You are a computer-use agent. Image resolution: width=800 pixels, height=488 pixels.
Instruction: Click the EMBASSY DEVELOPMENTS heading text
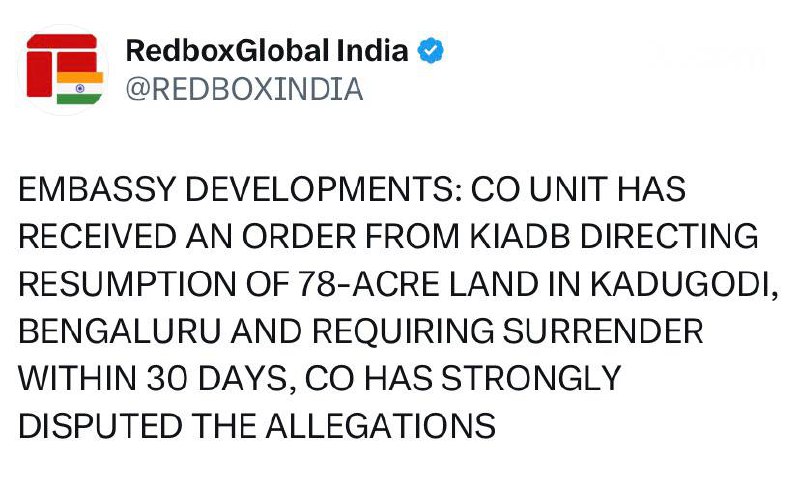[x=240, y=189]
